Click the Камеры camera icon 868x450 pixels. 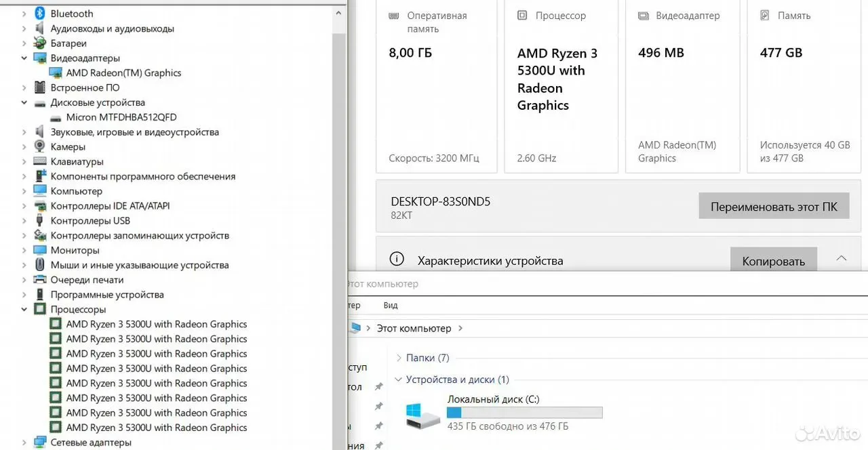[39, 147]
